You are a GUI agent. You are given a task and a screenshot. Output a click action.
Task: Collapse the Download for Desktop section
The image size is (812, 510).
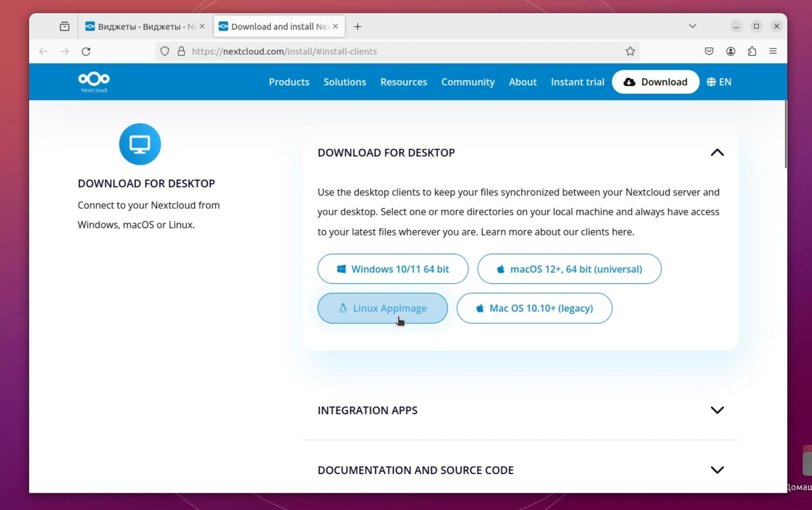(x=717, y=153)
